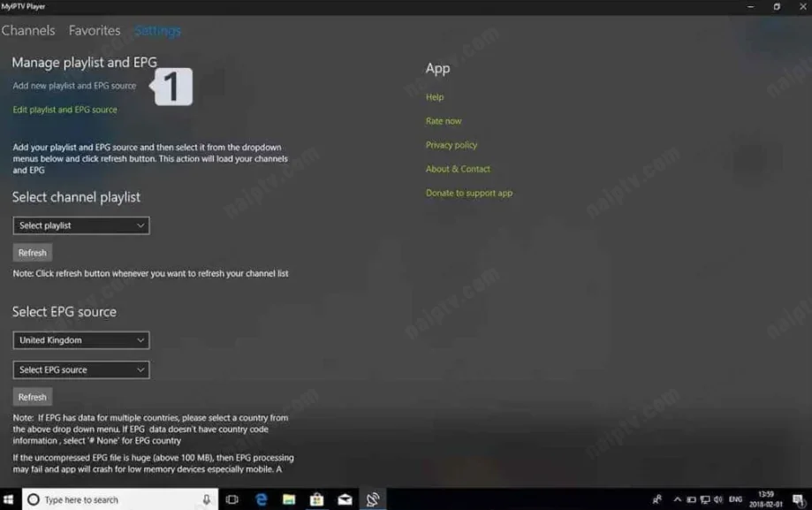
Task: Minimize the MyIPTV Player window
Action: point(750,7)
